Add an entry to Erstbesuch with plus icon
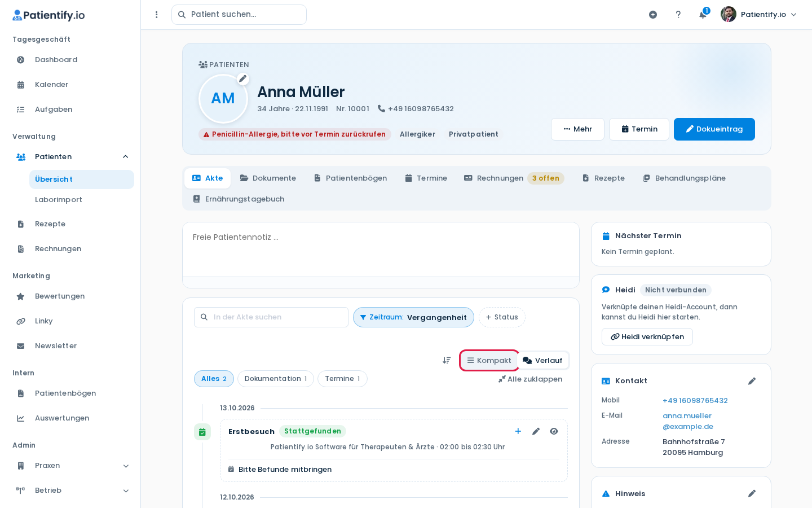 [518, 431]
